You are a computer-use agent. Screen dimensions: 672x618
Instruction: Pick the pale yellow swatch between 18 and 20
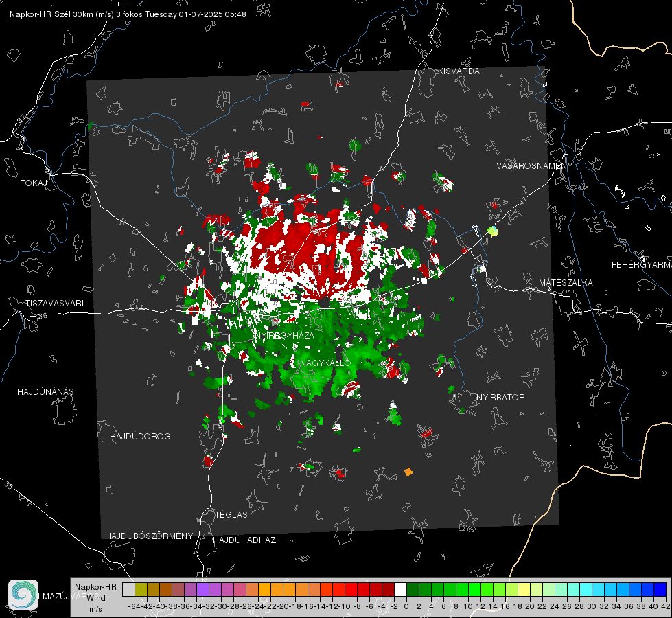pos(524,589)
